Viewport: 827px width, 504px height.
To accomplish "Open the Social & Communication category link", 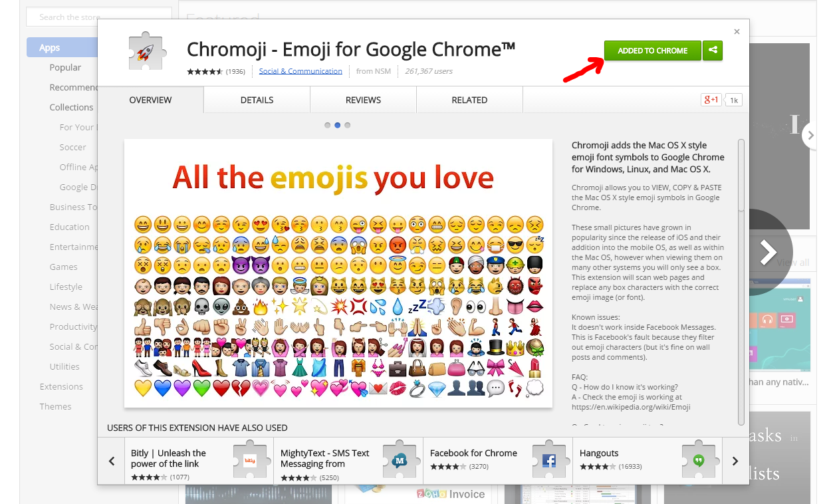I will coord(300,71).
